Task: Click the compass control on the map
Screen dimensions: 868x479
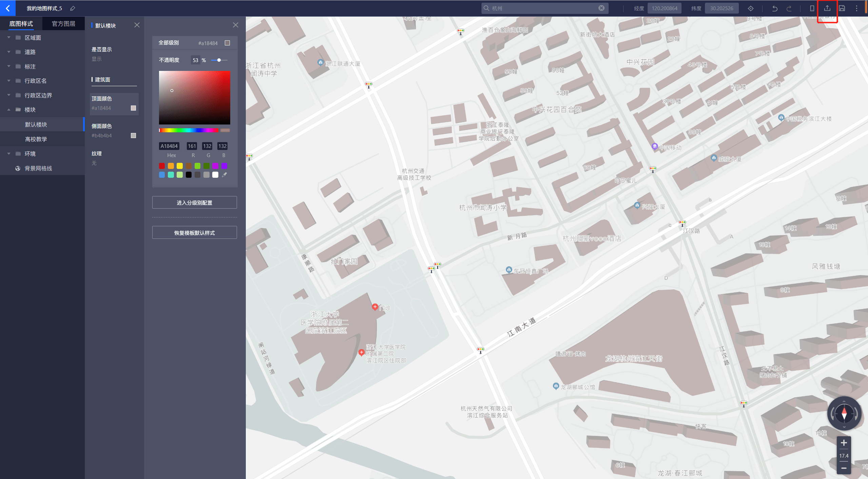Action: click(844, 413)
